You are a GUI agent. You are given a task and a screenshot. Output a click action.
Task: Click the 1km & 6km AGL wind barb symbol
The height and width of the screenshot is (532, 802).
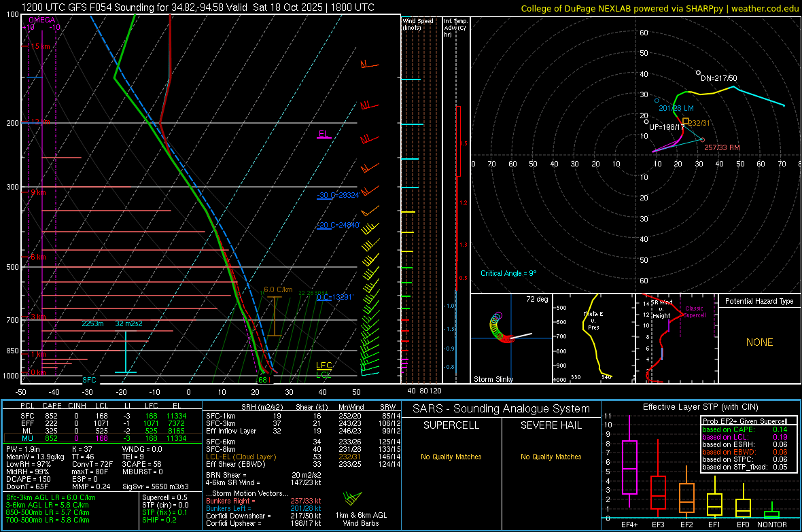(352, 498)
